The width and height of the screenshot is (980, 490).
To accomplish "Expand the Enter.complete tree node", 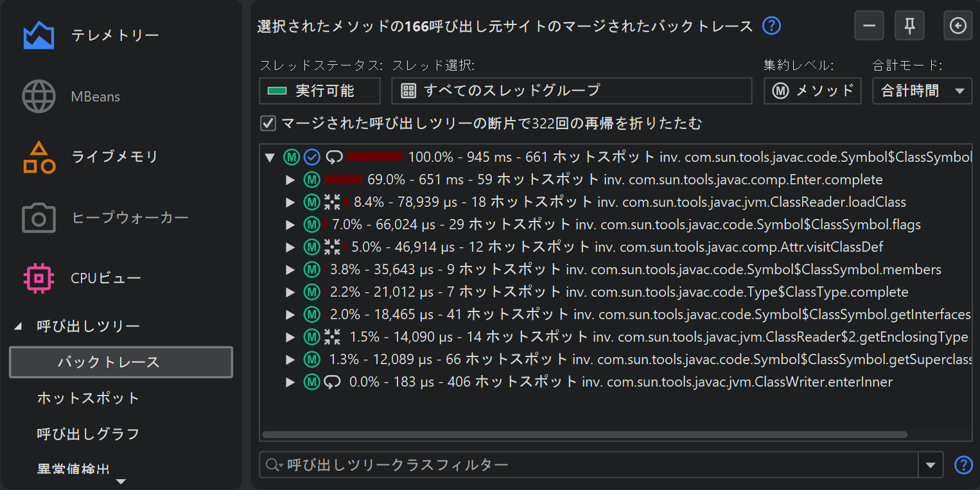I will pos(290,180).
